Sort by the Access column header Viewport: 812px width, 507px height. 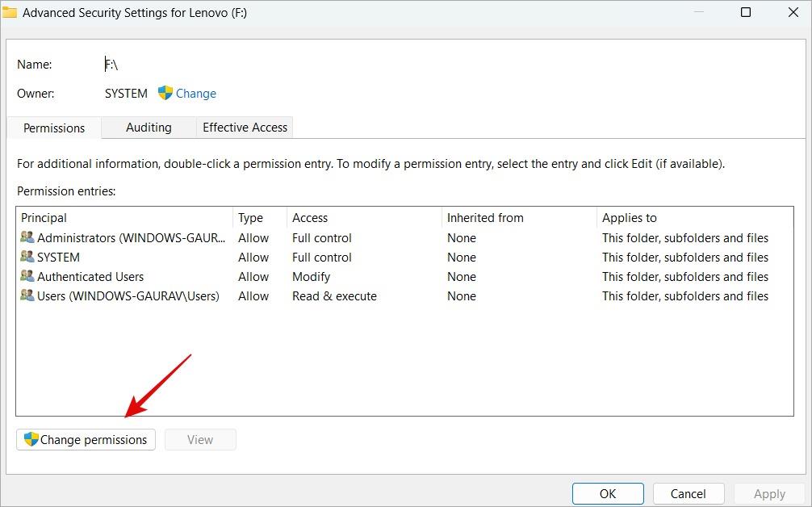coord(363,217)
